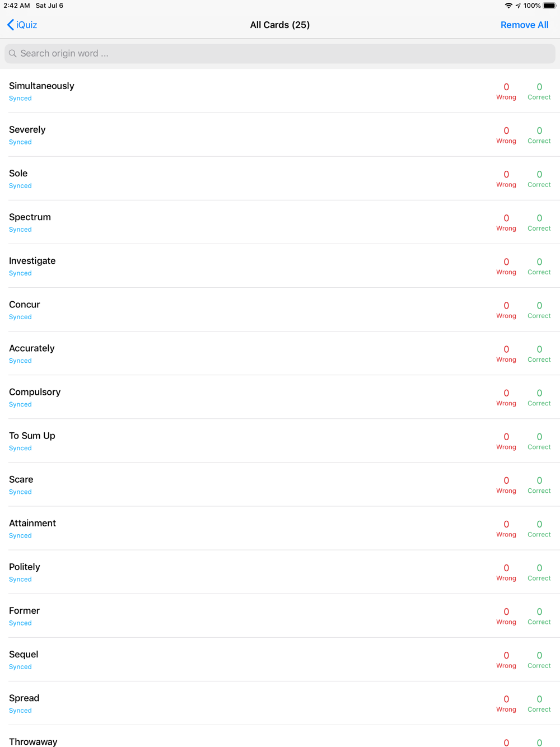
Task: Open the Spectrum card
Action: click(280, 222)
